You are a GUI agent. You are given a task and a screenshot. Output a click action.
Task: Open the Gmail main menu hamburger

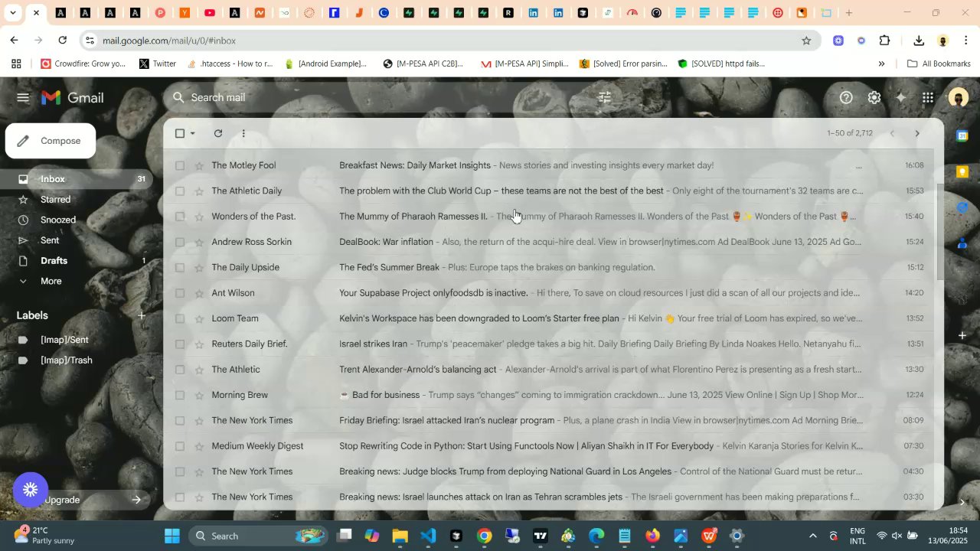(23, 98)
